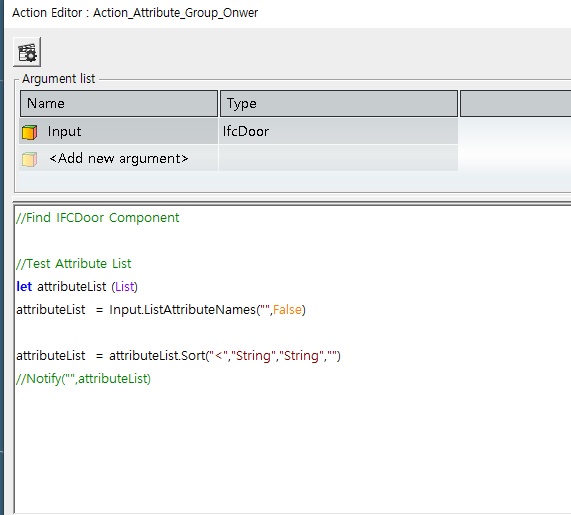
Task: Click the IfcDoor type cell
Action: [x=338, y=131]
